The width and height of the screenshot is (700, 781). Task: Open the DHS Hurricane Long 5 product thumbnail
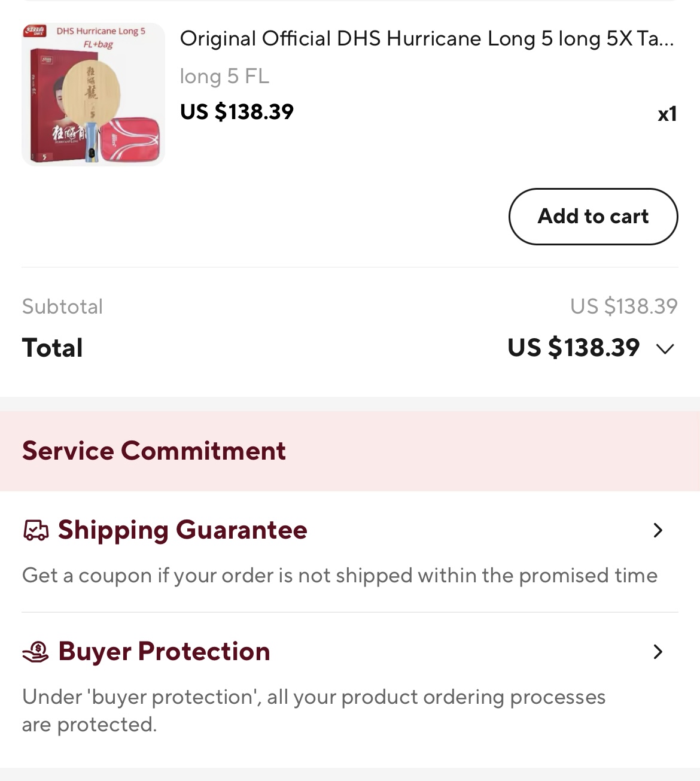93,94
